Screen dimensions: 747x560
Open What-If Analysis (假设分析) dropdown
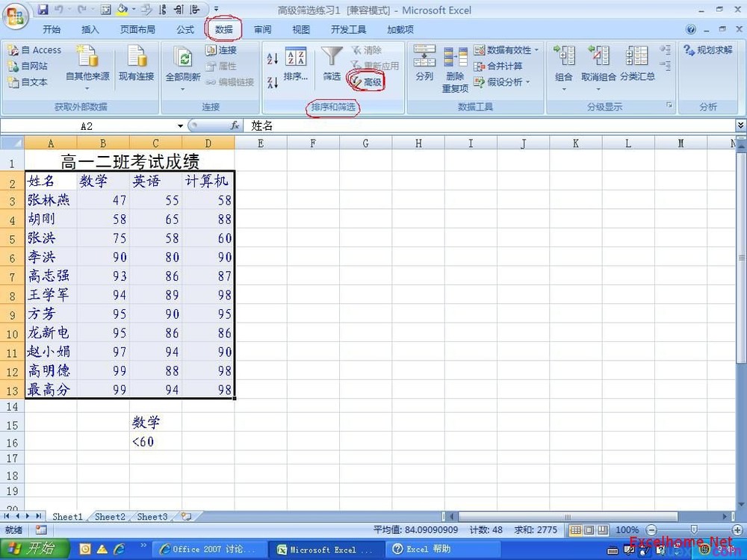click(528, 82)
